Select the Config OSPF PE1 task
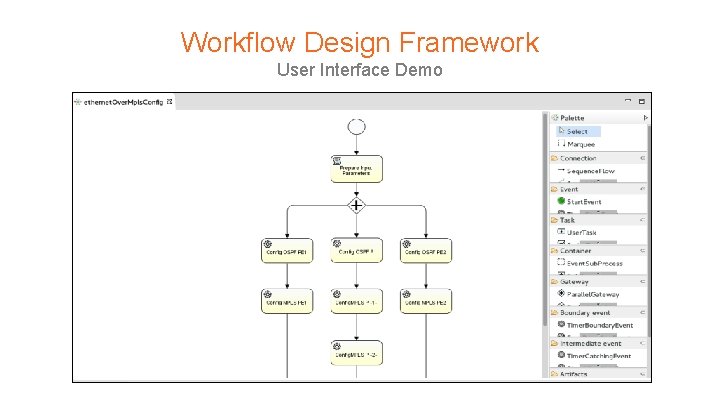This screenshot has height=405, width=720. point(287,251)
